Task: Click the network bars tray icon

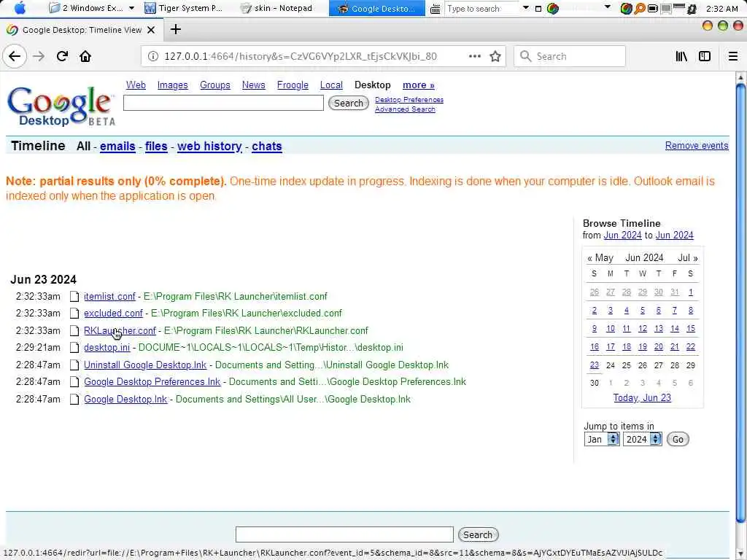Action: [679, 7]
